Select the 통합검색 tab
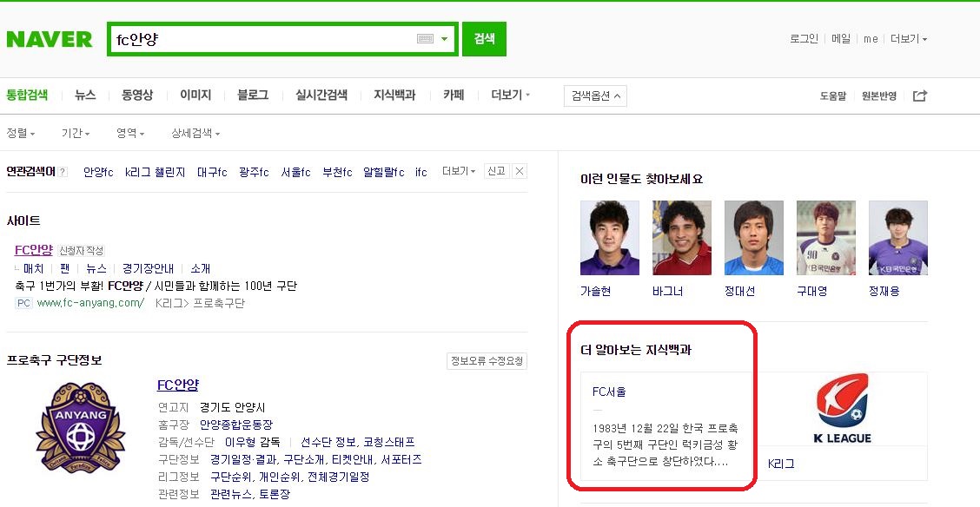This screenshot has width=980, height=507. tap(27, 95)
